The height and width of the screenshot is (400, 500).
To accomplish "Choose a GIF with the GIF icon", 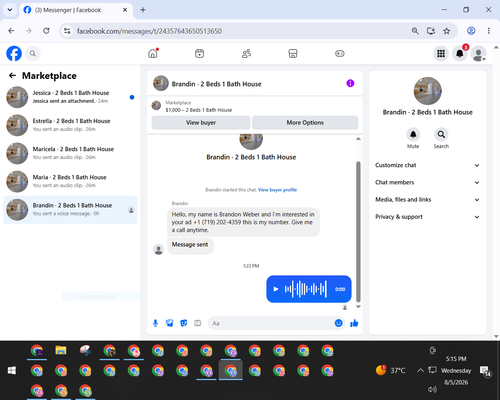I will pyautogui.click(x=198, y=323).
